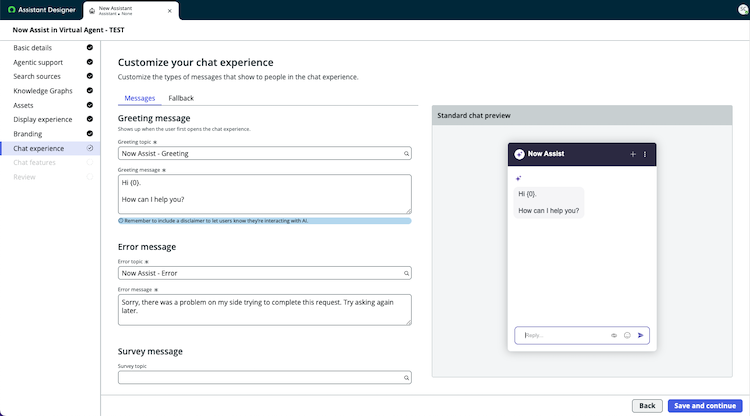The height and width of the screenshot is (416, 750).
Task: Click the Survey message section heading
Action: pyautogui.click(x=150, y=351)
